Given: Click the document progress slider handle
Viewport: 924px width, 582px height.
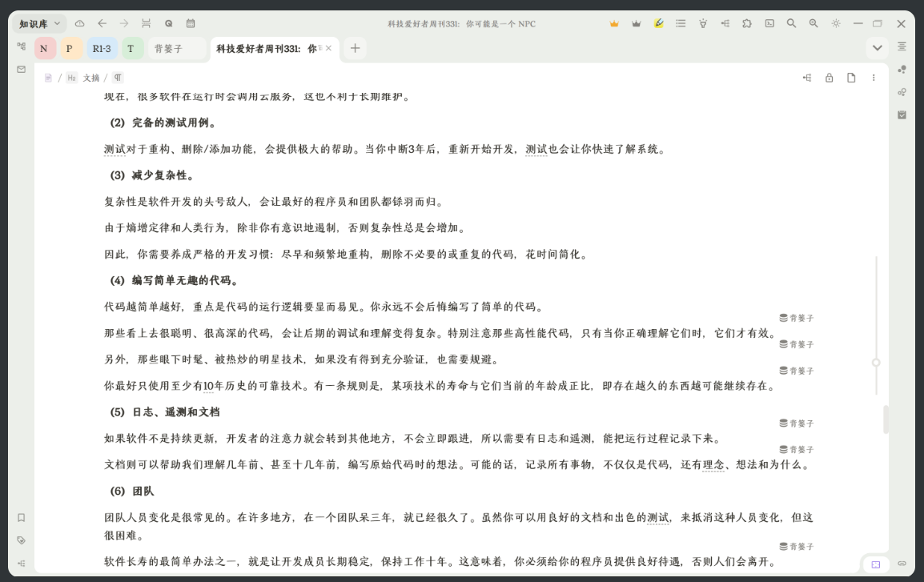Looking at the screenshot, I should coord(876,363).
